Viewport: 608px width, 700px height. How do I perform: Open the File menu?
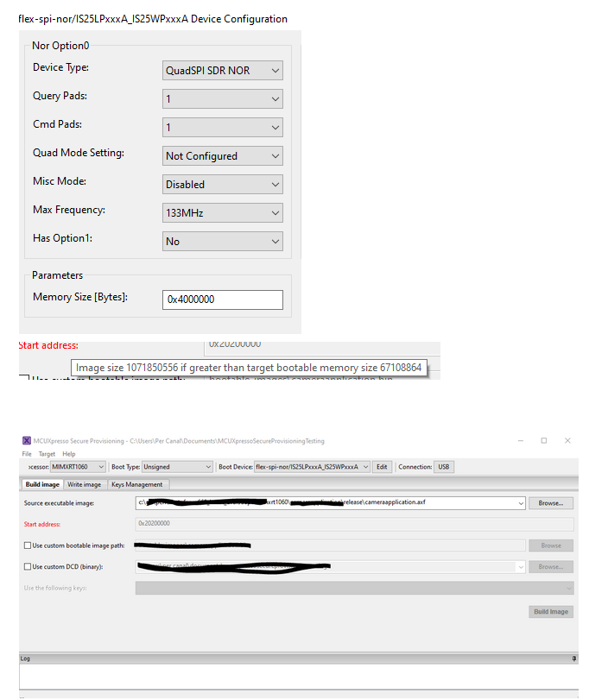27,454
